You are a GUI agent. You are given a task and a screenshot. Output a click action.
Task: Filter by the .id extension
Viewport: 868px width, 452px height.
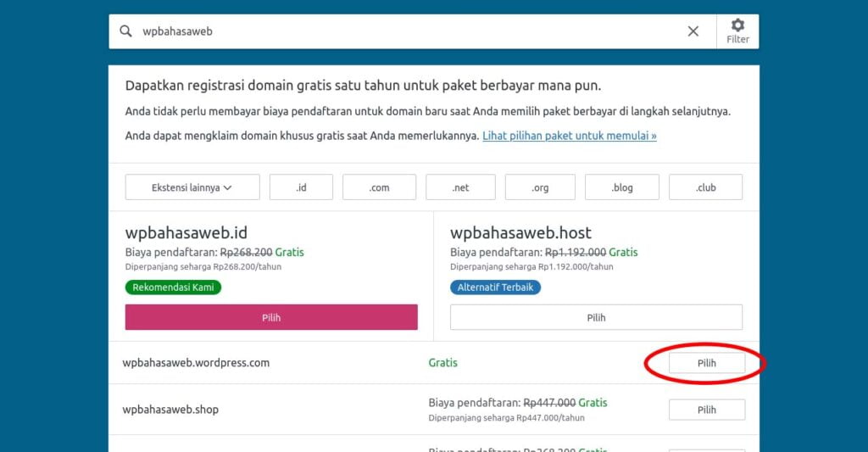point(301,187)
